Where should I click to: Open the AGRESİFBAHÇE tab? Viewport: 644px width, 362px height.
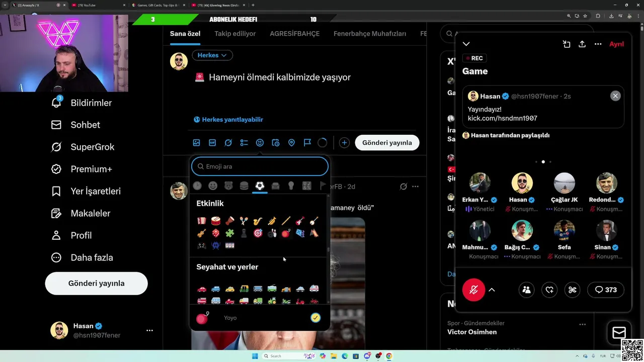pos(295,34)
